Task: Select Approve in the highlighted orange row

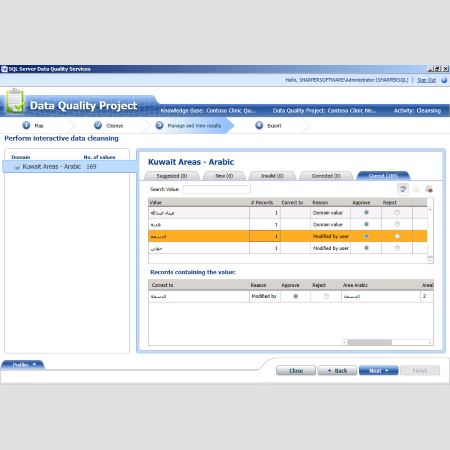Action: (x=366, y=236)
